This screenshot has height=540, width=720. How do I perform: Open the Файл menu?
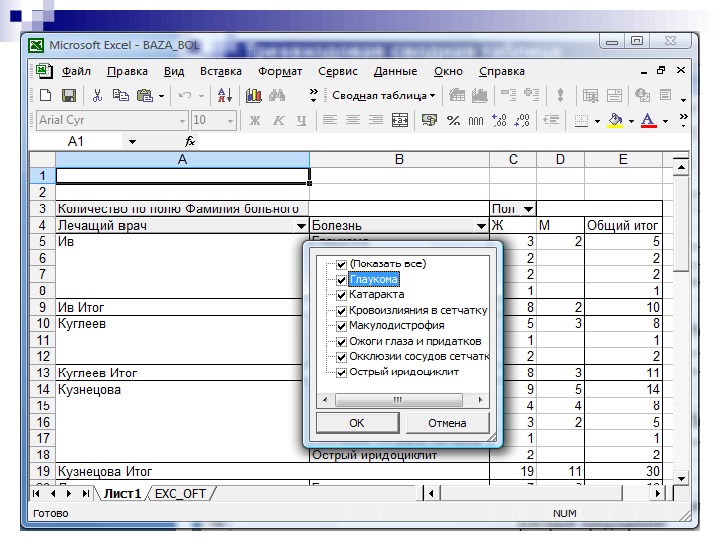click(76, 71)
